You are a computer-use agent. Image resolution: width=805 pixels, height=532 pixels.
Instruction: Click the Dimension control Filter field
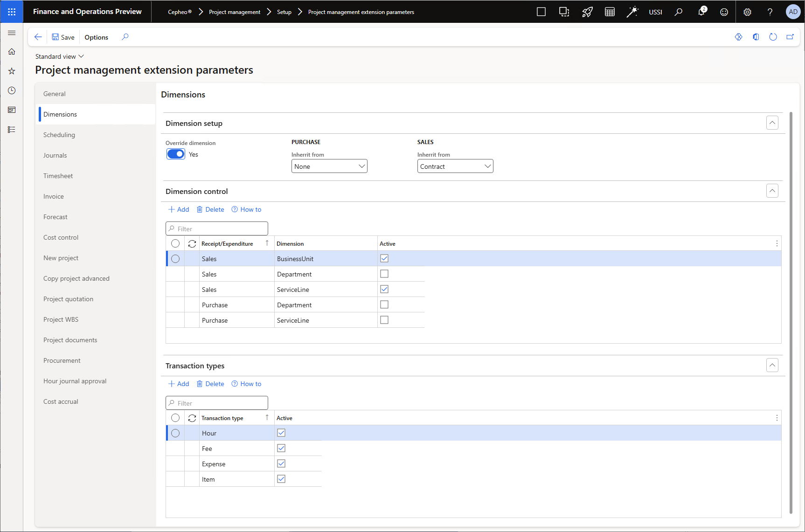tap(217, 229)
